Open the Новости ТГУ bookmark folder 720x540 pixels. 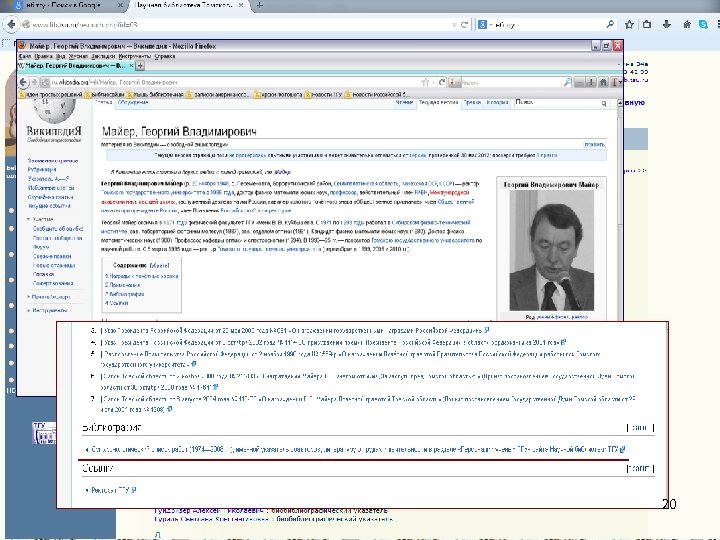pos(323,95)
